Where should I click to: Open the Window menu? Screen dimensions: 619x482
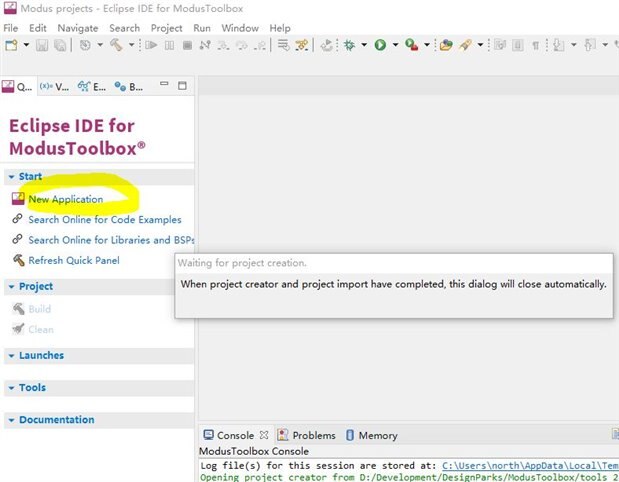(x=240, y=28)
